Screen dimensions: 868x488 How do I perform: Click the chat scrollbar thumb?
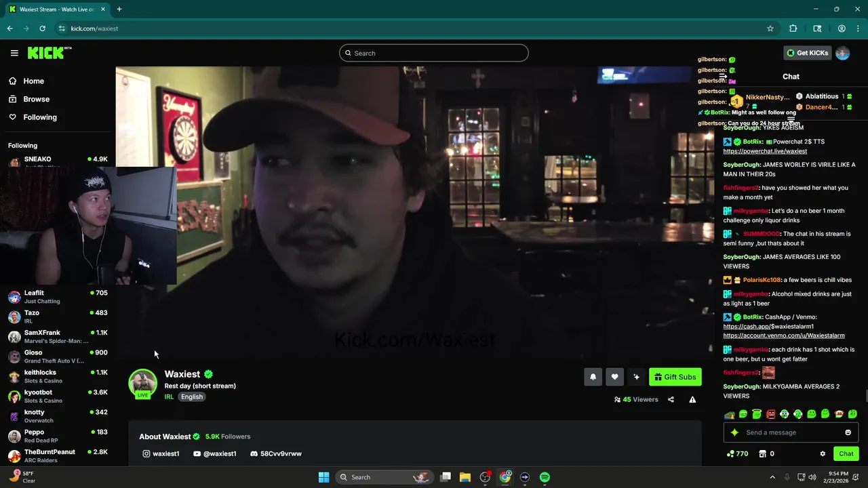coord(865,397)
